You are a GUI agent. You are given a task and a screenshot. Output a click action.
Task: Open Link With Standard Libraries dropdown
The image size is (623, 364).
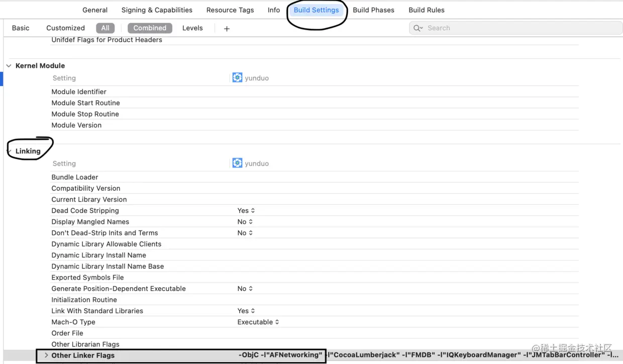click(246, 311)
